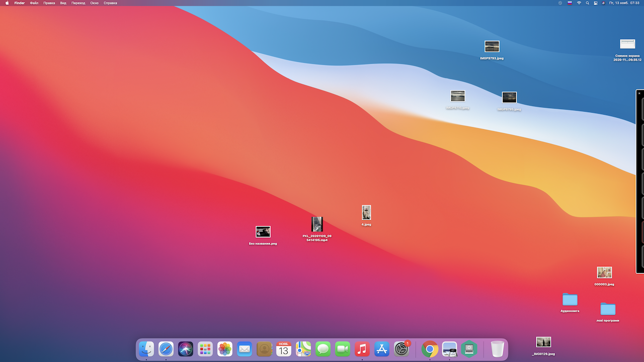This screenshot has height=362, width=644.
Task: Open the Photos app in dock
Action: coord(225,348)
